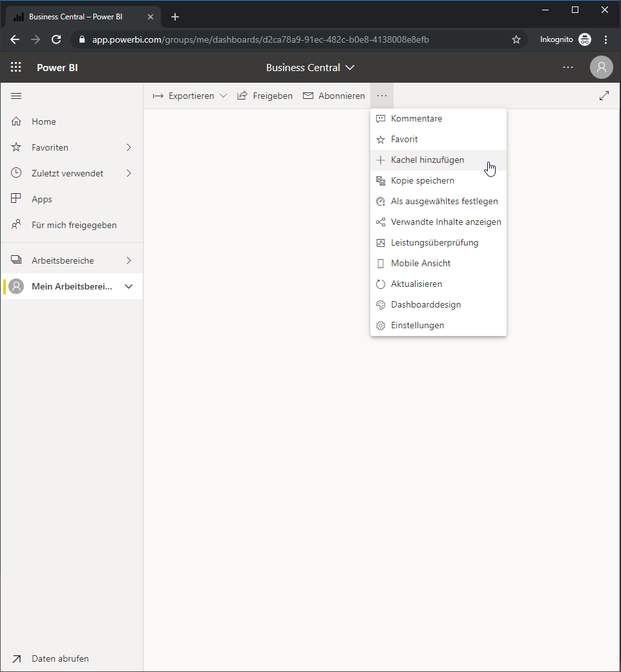This screenshot has width=621, height=672.
Task: Click the Freigeben button
Action: click(x=265, y=96)
